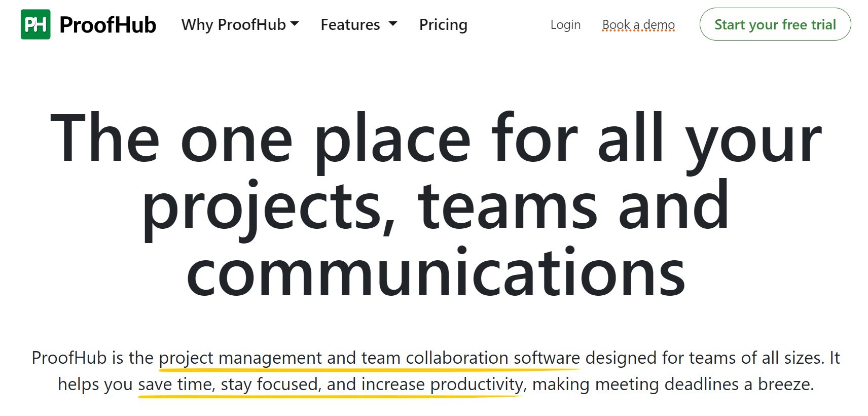Click the phrase "designed for teams of all sizes"
This screenshot has width=868, height=416.
tap(704, 358)
